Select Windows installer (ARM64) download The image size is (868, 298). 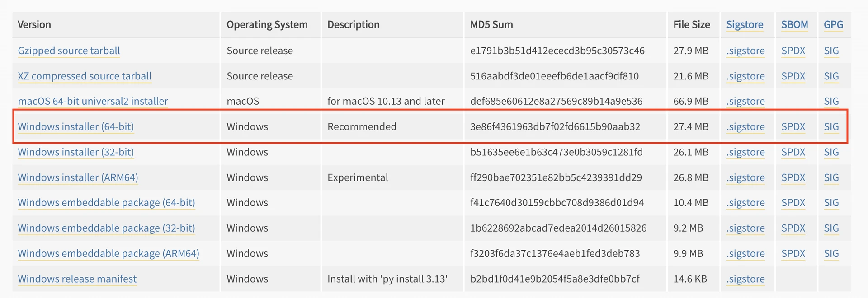pos(78,178)
